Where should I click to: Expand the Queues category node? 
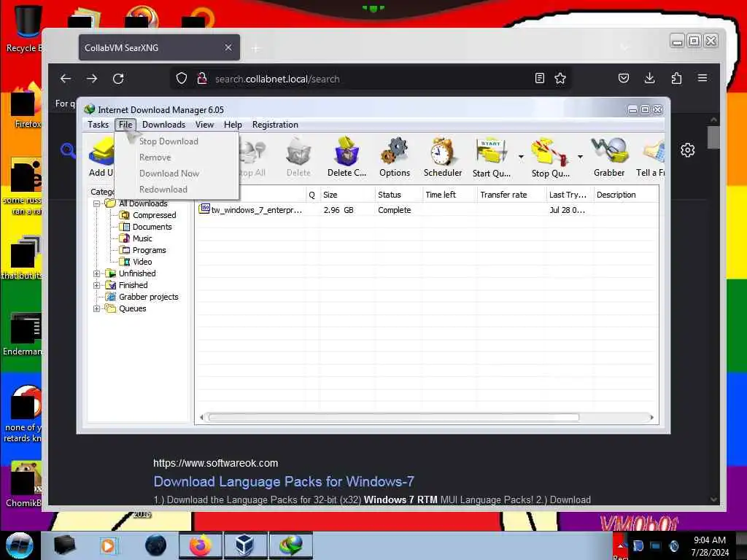pyautogui.click(x=97, y=308)
